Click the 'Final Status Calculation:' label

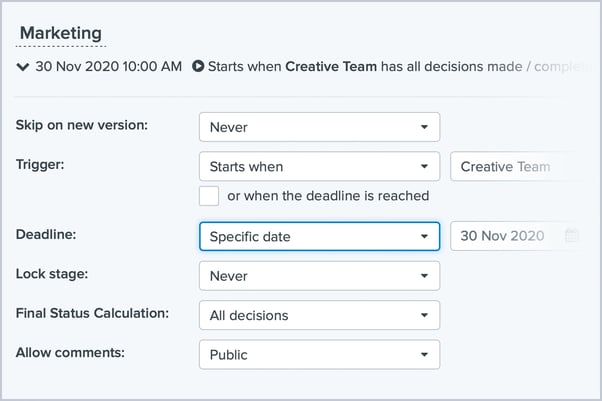(91, 314)
